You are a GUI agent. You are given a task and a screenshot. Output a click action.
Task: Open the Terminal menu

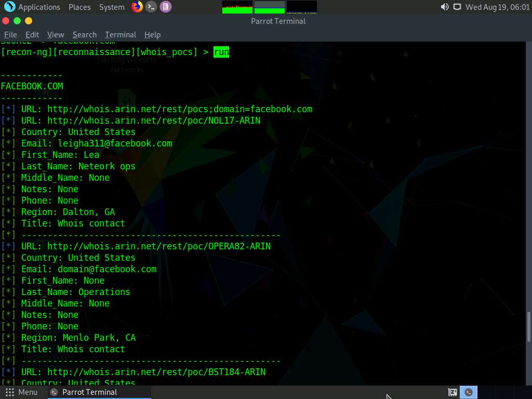[121, 35]
